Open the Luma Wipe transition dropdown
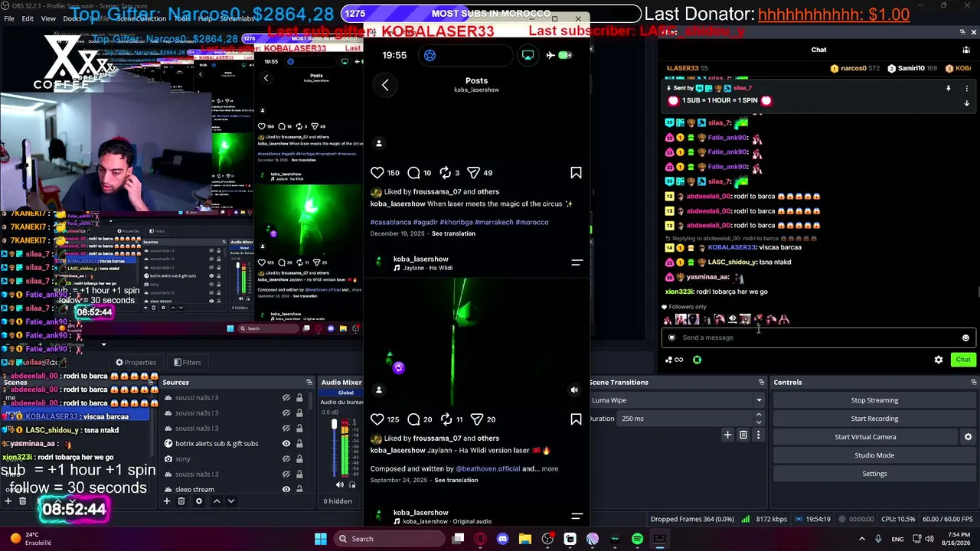 coord(759,400)
